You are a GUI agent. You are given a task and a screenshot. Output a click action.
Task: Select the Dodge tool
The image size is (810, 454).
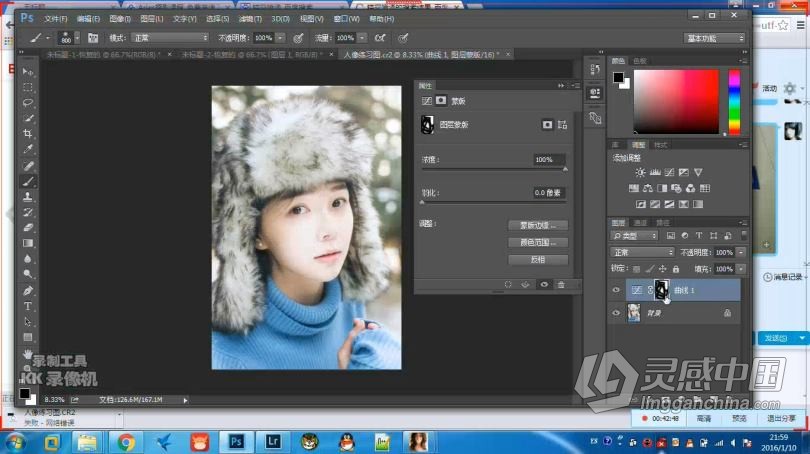[28, 274]
